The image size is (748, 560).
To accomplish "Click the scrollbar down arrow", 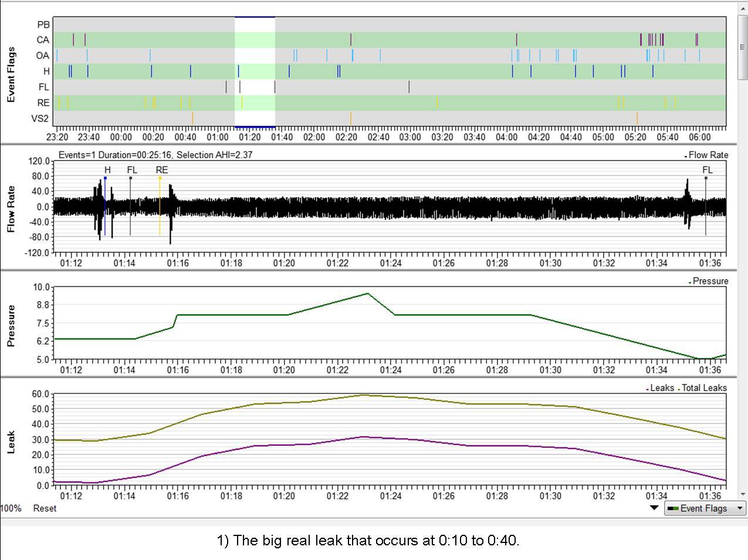I will click(743, 494).
